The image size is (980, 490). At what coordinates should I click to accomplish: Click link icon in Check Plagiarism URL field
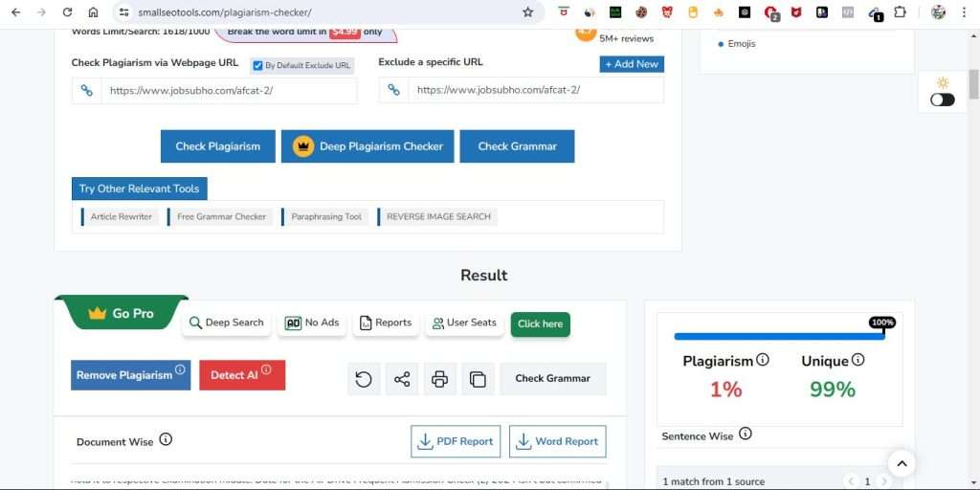point(87,90)
